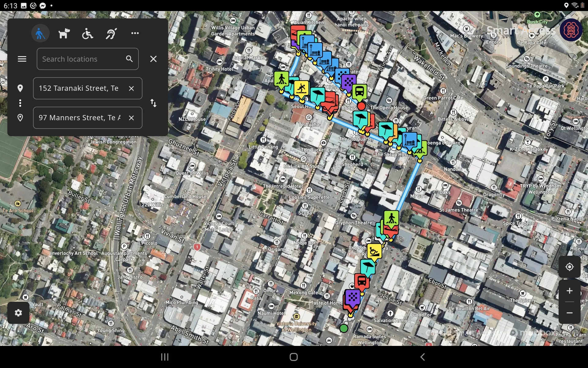Clear the 97 Manners Street destination field
Image resolution: width=588 pixels, height=368 pixels.
pos(132,118)
